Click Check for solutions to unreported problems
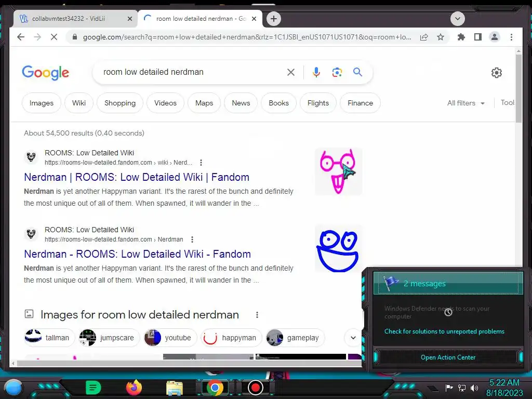This screenshot has height=399, width=532. pyautogui.click(x=444, y=331)
